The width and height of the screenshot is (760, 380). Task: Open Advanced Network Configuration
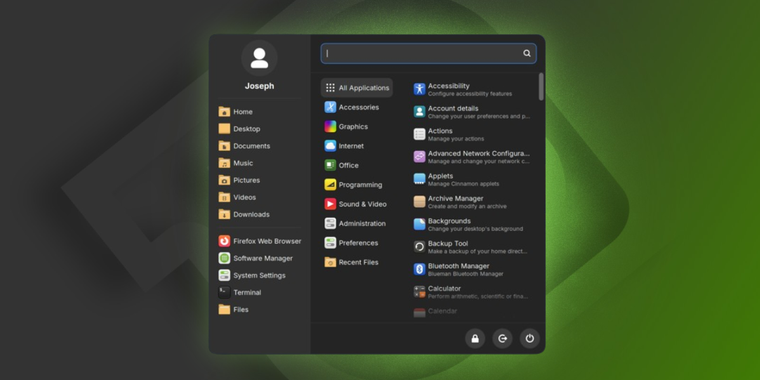click(x=472, y=157)
